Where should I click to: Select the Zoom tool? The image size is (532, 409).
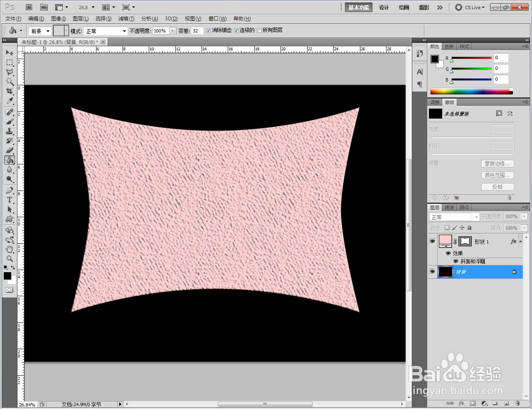[10, 259]
